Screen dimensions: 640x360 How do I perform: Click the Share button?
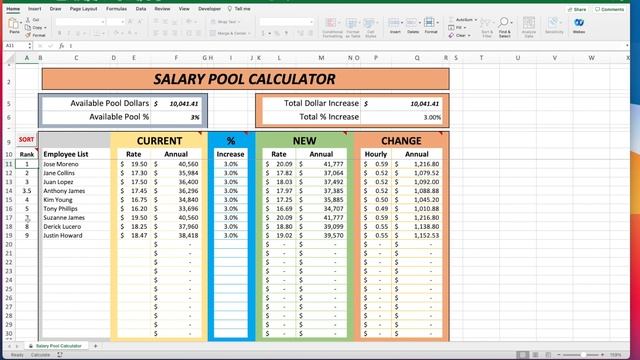577,9
